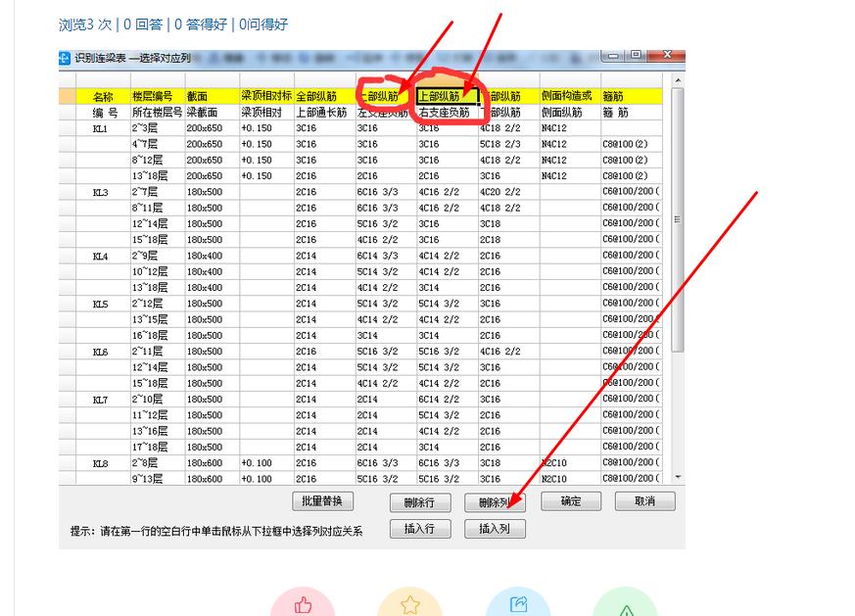Click the 识别连梁表 dialog title bar app icon

click(65, 57)
